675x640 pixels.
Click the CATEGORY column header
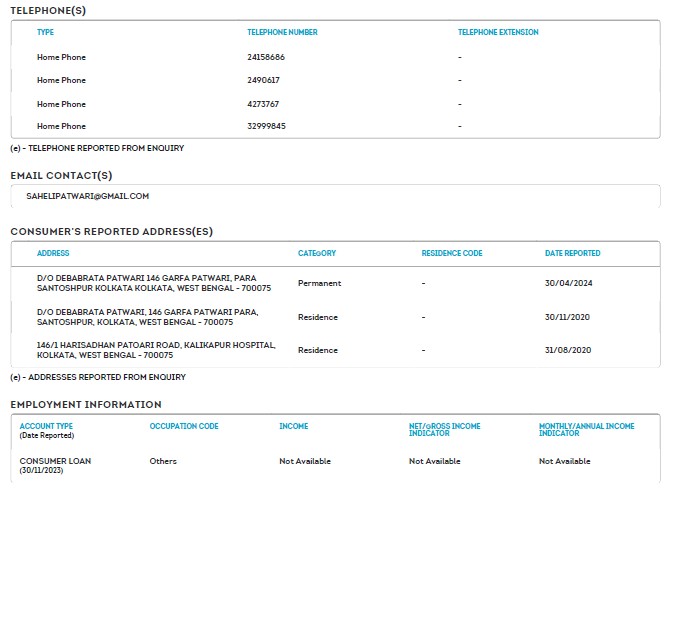pyautogui.click(x=317, y=253)
